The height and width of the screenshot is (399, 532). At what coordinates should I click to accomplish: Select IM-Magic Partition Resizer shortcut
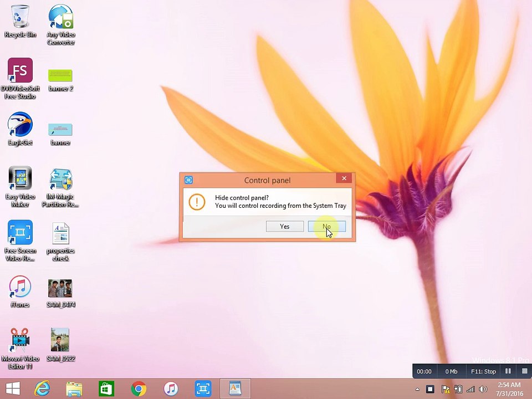60,187
